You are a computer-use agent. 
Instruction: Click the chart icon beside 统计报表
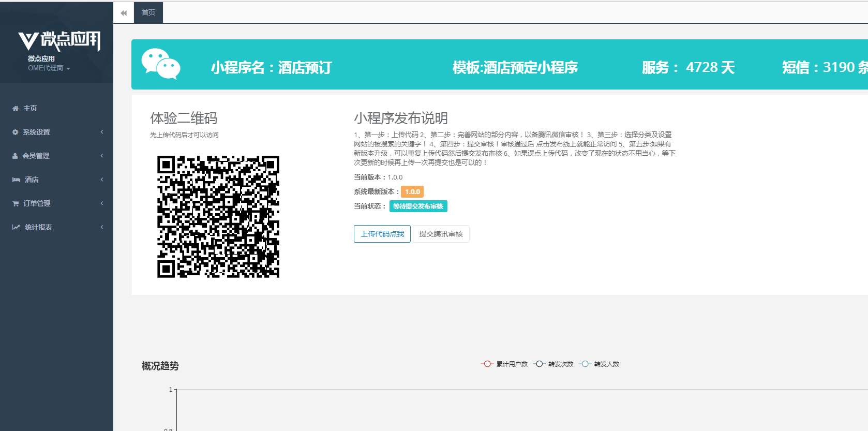(x=16, y=227)
